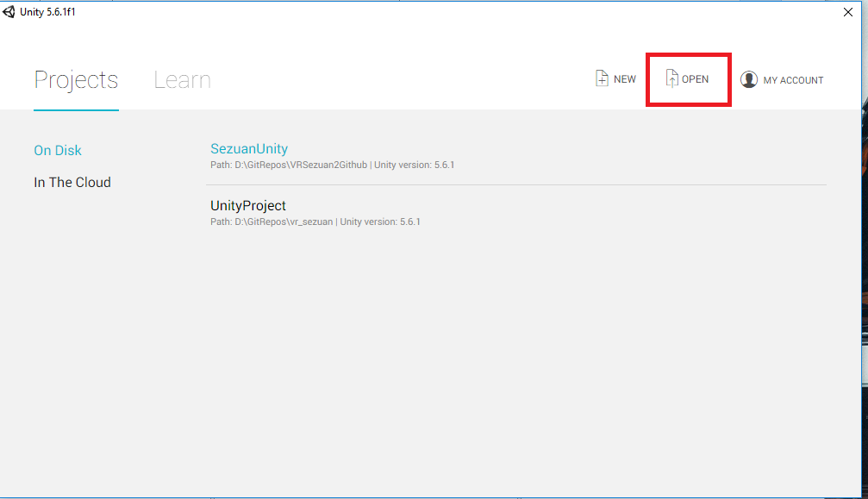Image resolution: width=868 pixels, height=499 pixels.
Task: Close the Unity launcher window
Action: pyautogui.click(x=847, y=12)
